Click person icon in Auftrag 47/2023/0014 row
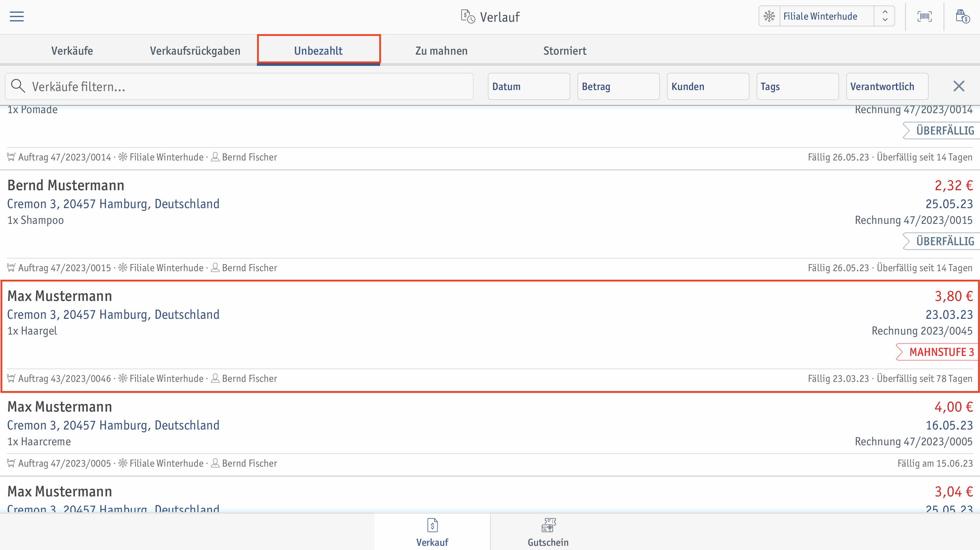Viewport: 980px width, 550px height. (x=215, y=157)
